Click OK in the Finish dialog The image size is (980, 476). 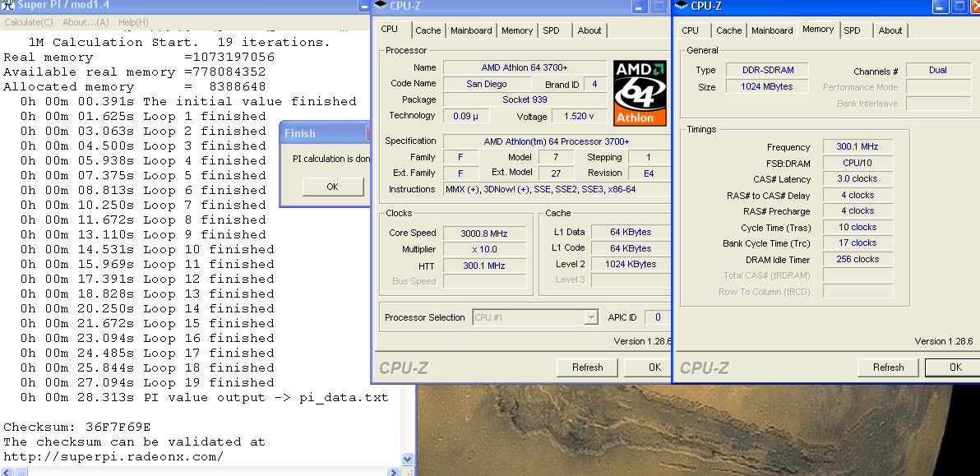click(332, 186)
